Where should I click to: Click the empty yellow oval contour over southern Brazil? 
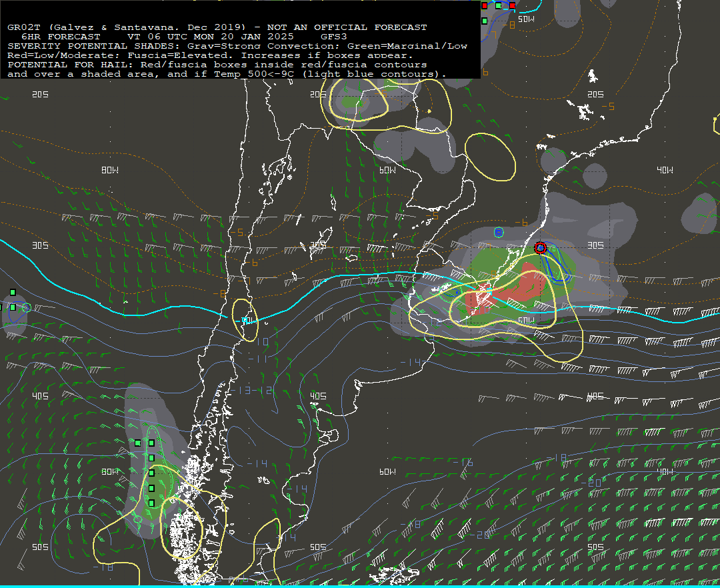490,157
